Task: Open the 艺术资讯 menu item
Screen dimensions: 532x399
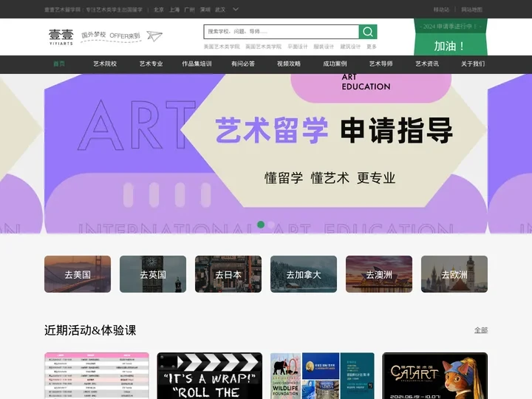Action: coord(427,64)
